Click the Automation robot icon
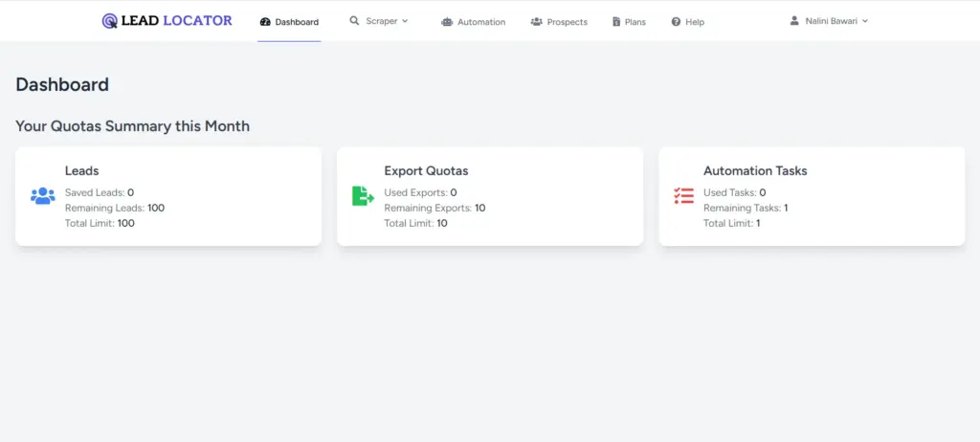This screenshot has height=442, width=980. 446,22
